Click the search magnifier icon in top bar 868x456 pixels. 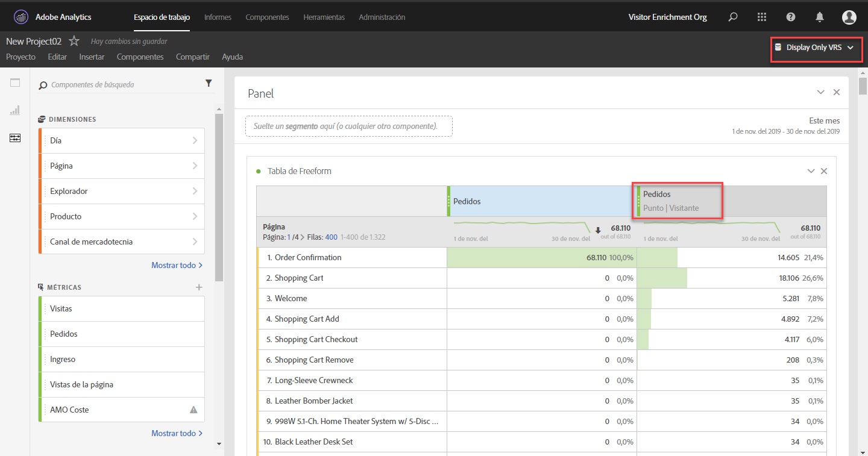coord(733,17)
